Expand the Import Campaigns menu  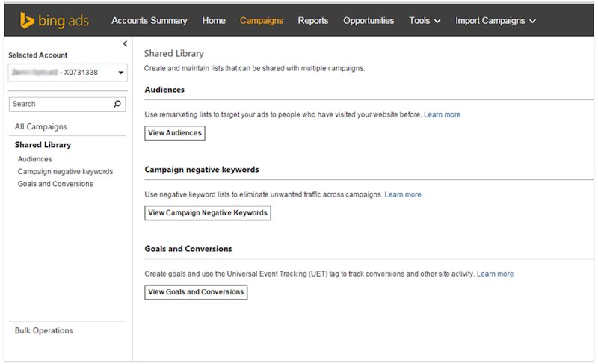coord(496,21)
